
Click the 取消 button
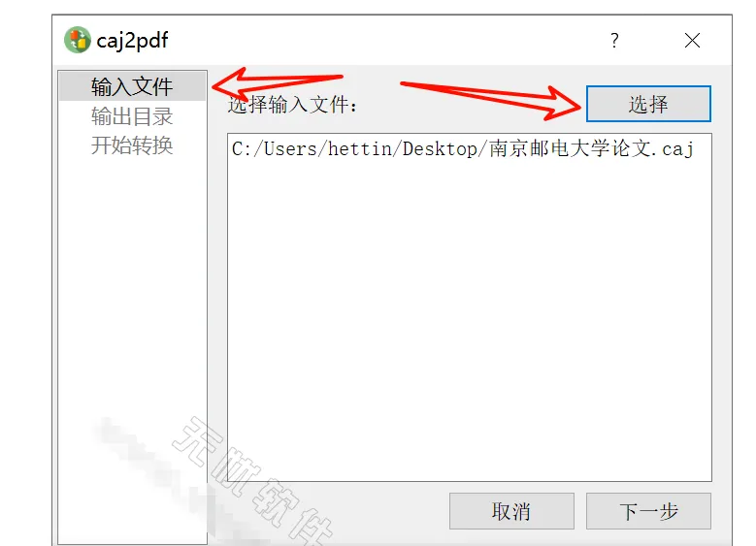(511, 511)
